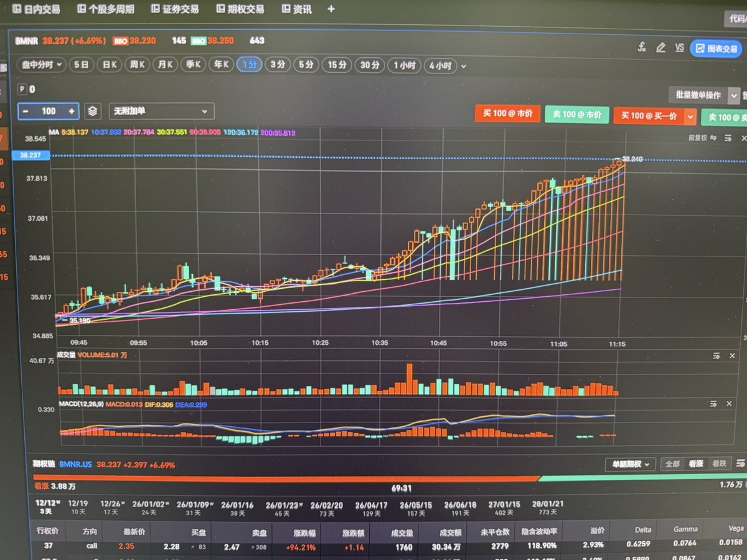Viewport: 747px width, 560px height.
Task: Select the 5分 chart period
Action: pos(306,65)
